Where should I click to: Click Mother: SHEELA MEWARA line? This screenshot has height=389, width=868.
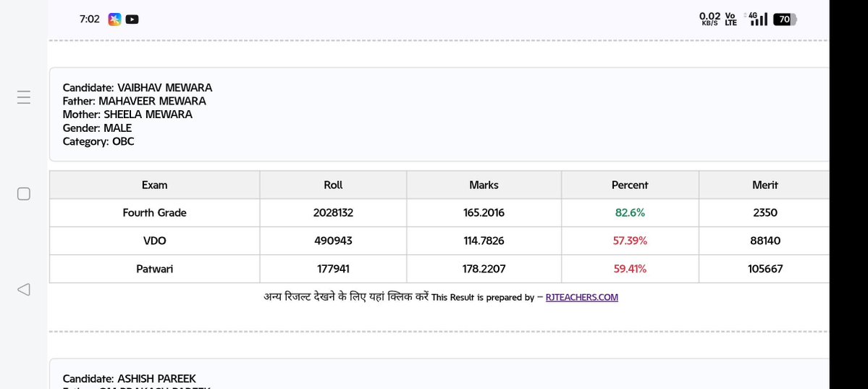[127, 114]
